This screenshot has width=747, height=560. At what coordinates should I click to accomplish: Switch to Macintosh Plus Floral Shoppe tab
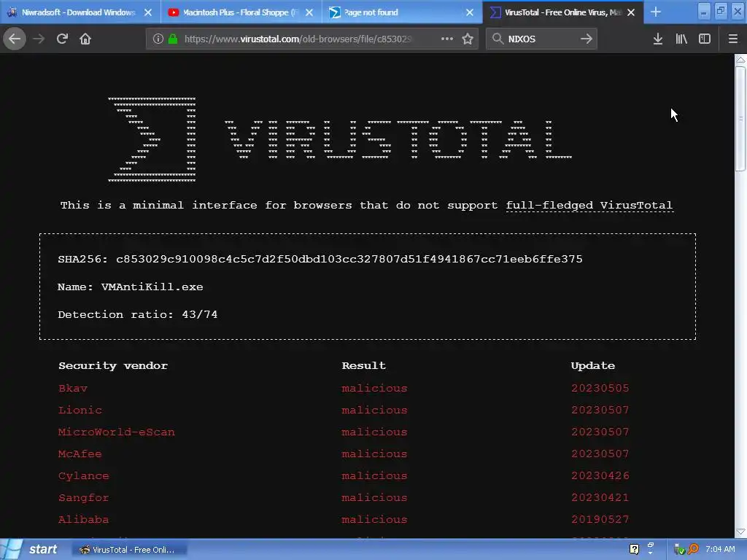(x=241, y=12)
